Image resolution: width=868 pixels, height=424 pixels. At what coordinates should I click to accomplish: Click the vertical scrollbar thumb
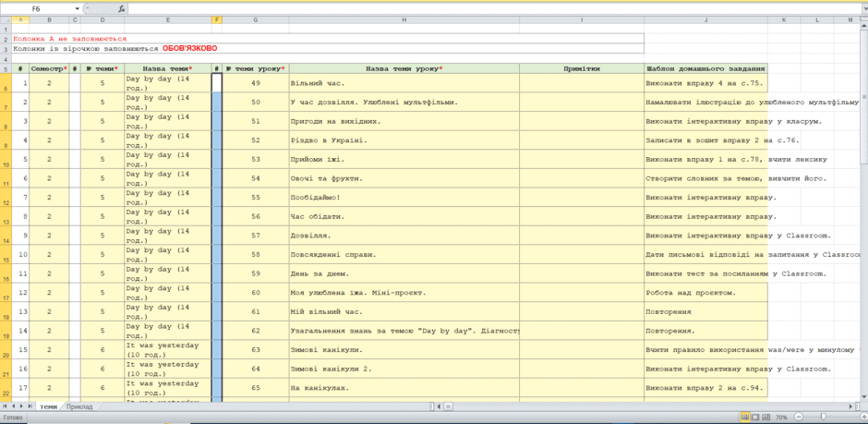click(x=863, y=97)
